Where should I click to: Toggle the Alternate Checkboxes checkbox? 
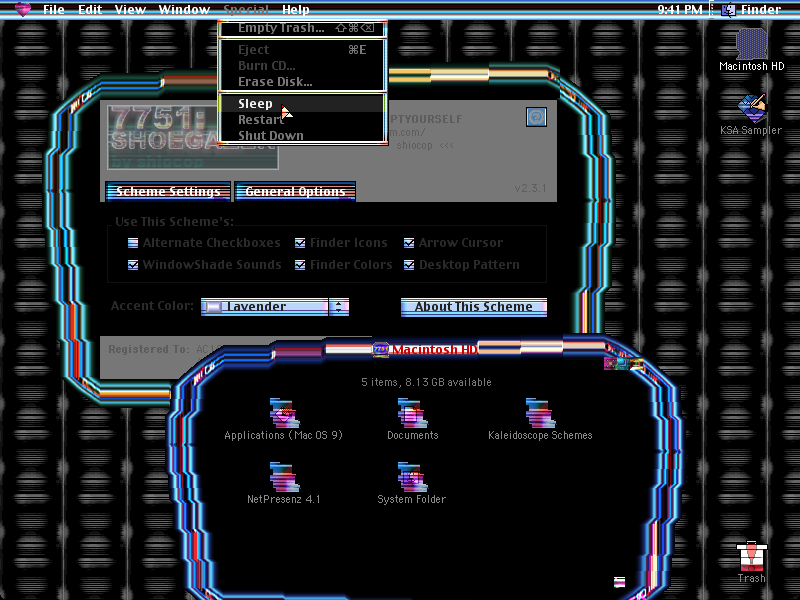pyautogui.click(x=133, y=243)
